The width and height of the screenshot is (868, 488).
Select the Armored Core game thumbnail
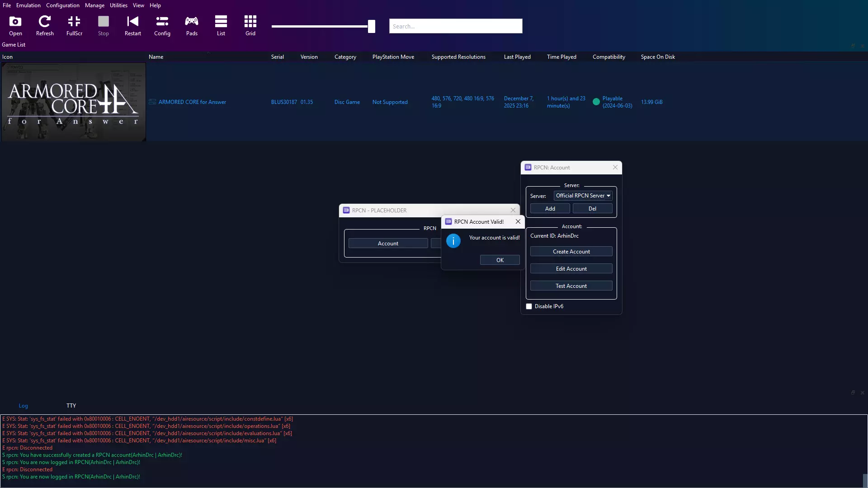[74, 102]
